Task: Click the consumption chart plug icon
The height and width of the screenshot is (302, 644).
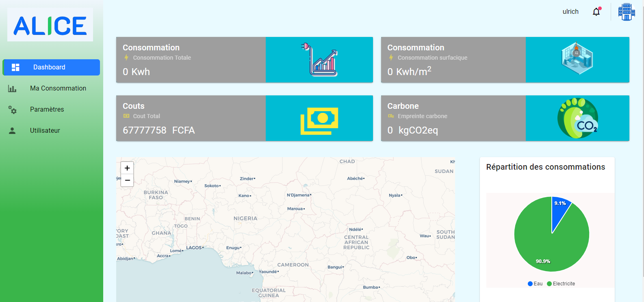Action: (319, 60)
